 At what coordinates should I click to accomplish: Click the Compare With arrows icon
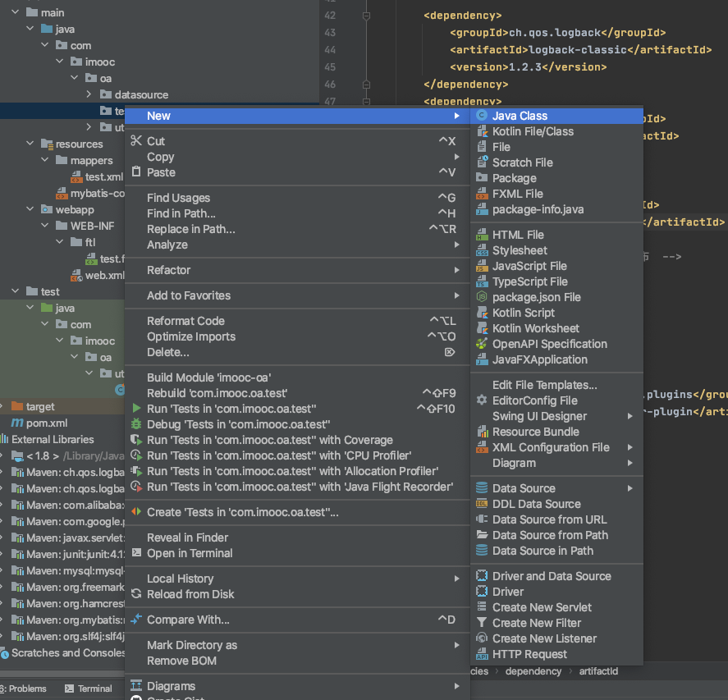136,620
